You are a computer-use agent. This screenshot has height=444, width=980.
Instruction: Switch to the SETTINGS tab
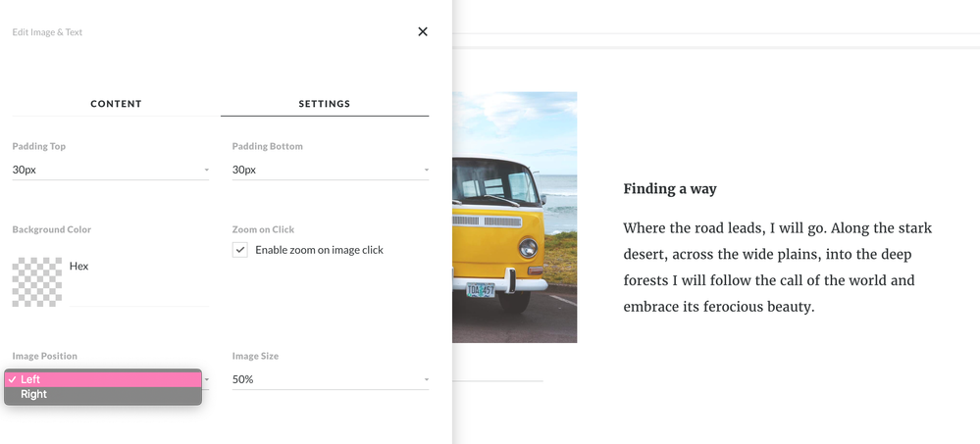click(x=325, y=104)
